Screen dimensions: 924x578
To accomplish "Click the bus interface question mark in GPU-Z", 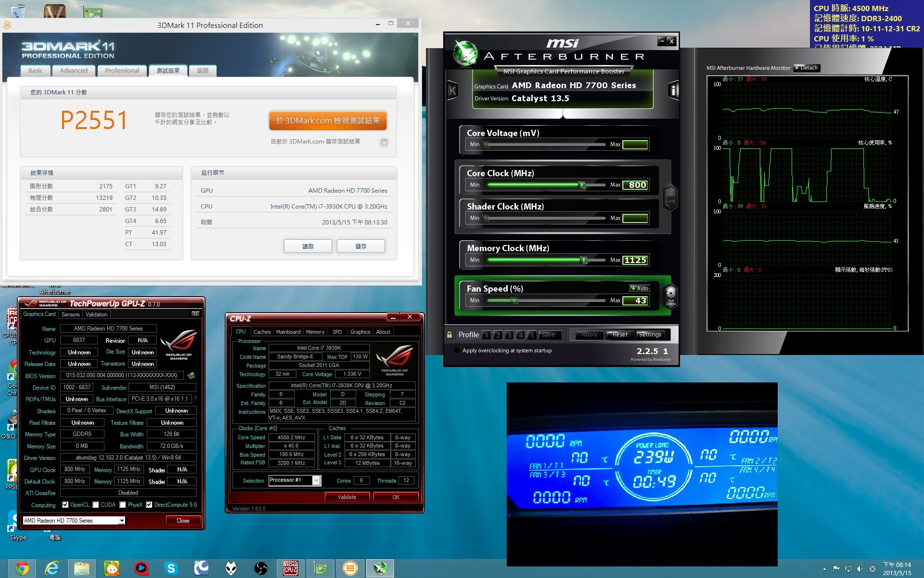I will click(x=195, y=399).
